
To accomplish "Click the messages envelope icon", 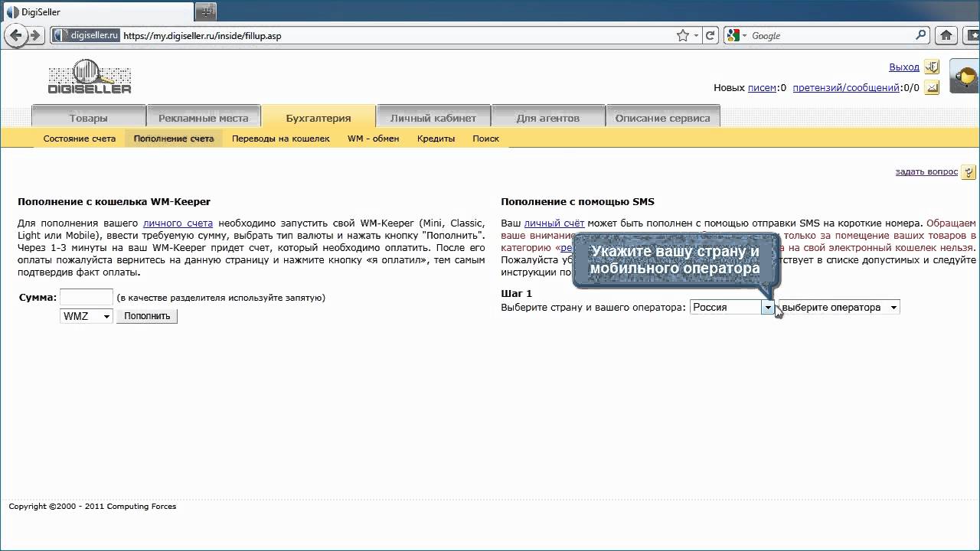I will click(x=932, y=88).
